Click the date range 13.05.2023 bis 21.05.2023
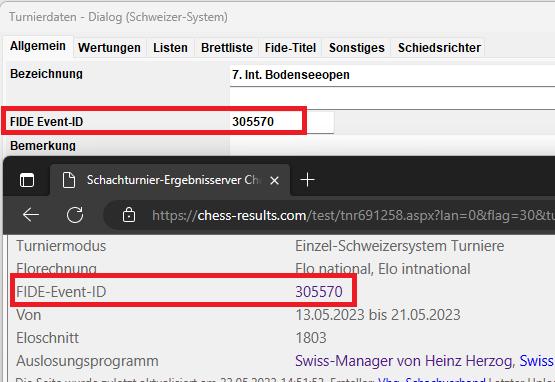The image size is (555, 382). pyautogui.click(x=378, y=315)
